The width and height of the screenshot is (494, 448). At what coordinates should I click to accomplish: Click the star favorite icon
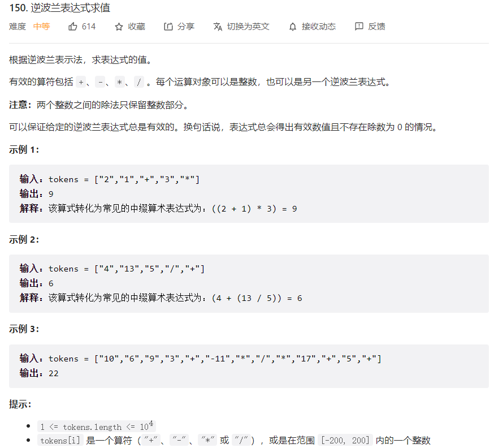tap(119, 27)
